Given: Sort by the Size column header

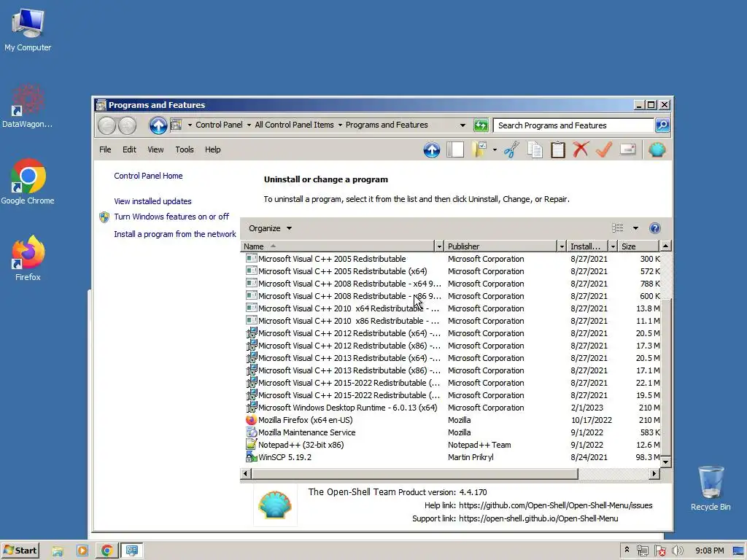Looking at the screenshot, I should (x=638, y=246).
